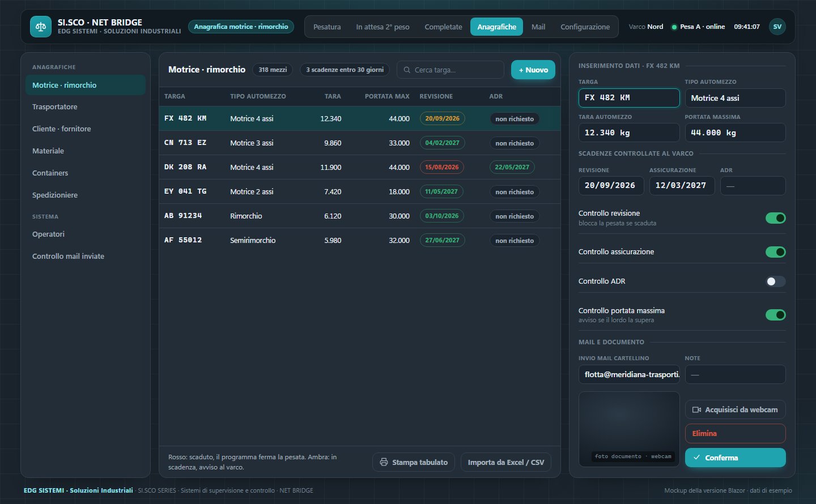This screenshot has height=504, width=816.
Task: Click the magnifier icon in the targa search
Action: [407, 70]
